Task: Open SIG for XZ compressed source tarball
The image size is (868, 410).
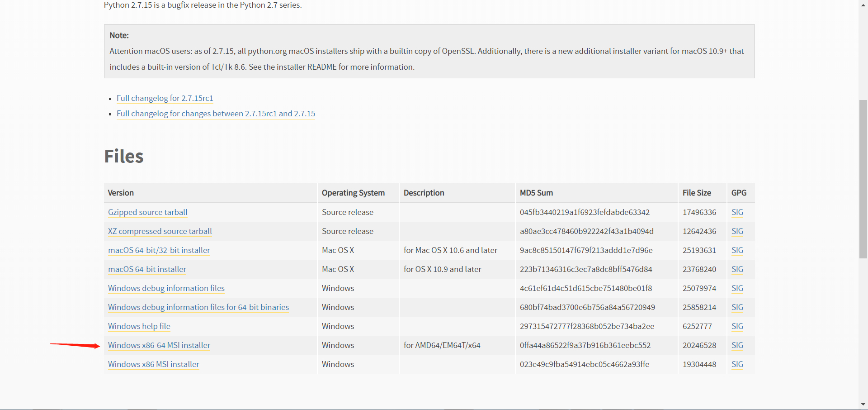Action: [737, 231]
